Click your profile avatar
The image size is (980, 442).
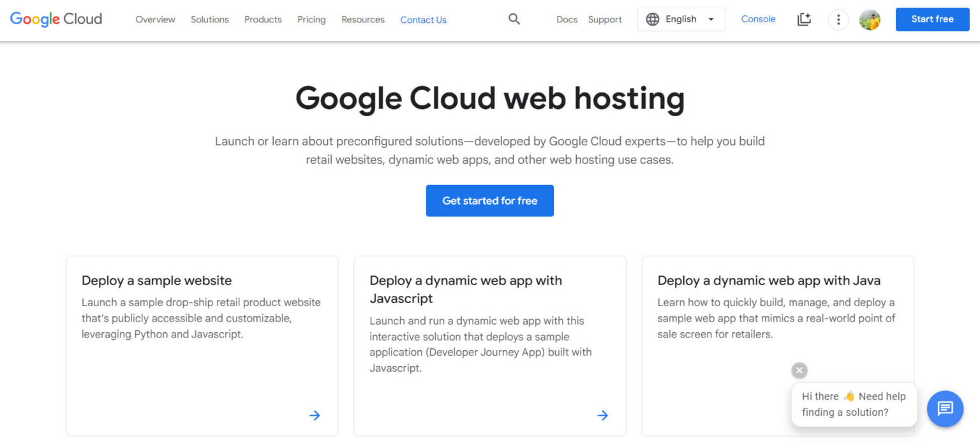click(870, 19)
